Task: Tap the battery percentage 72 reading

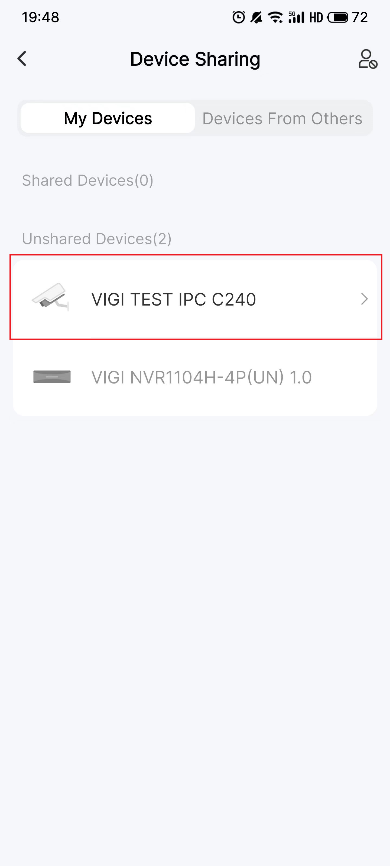Action: tap(360, 18)
